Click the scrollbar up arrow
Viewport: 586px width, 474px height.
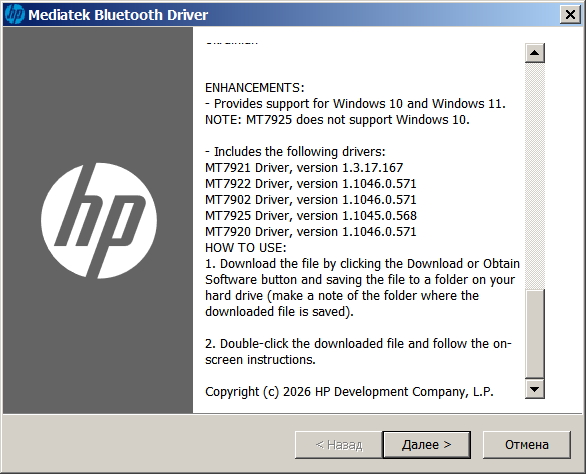(534, 53)
